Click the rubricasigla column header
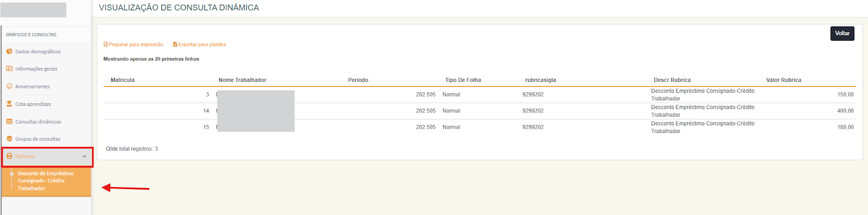Image resolution: width=868 pixels, height=215 pixels. click(540, 80)
